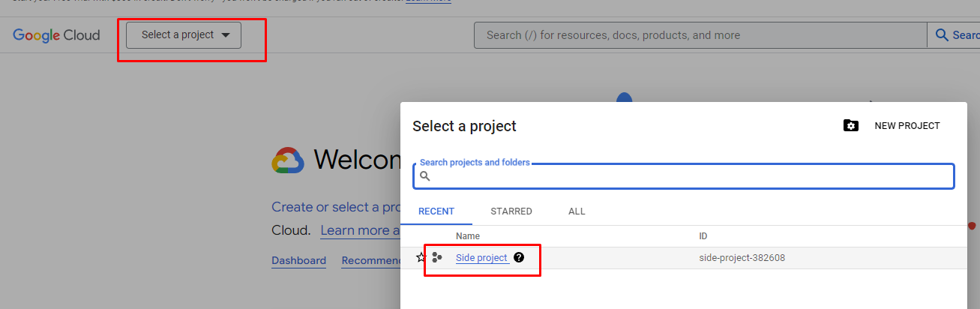Screen dimensions: 980x309
Task: Focus the Search projects and folders field
Action: [690, 177]
